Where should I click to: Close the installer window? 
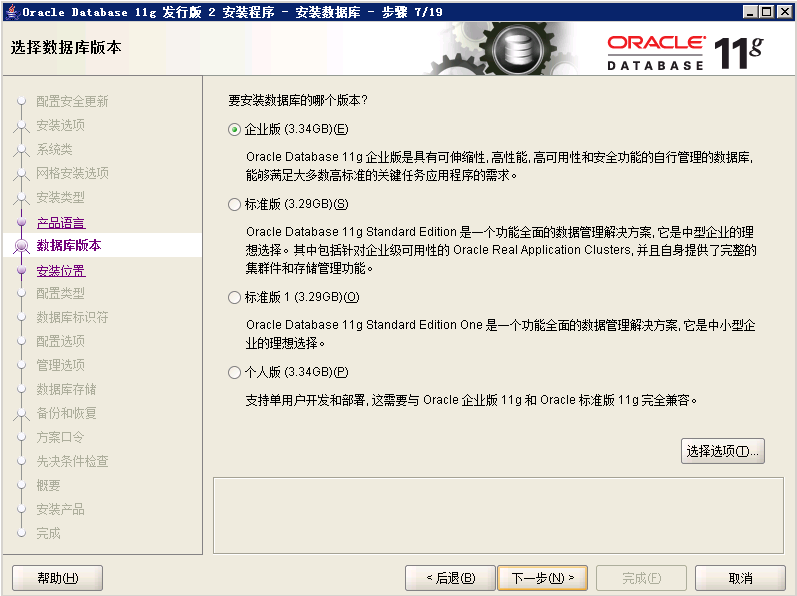click(x=784, y=12)
